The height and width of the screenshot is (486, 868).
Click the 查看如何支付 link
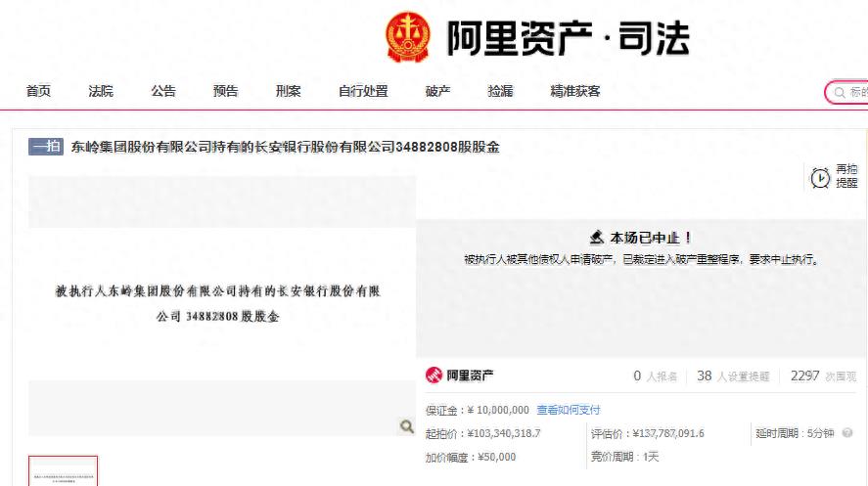[569, 410]
